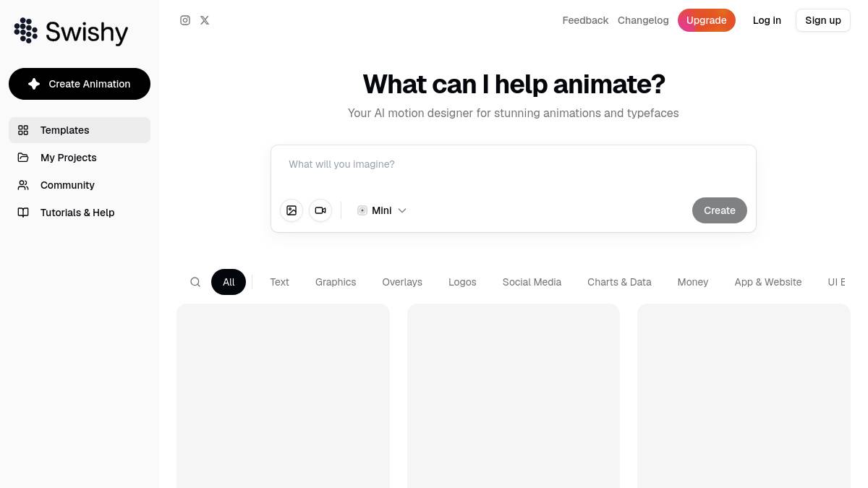Open Tutorials & Help

pos(80,213)
